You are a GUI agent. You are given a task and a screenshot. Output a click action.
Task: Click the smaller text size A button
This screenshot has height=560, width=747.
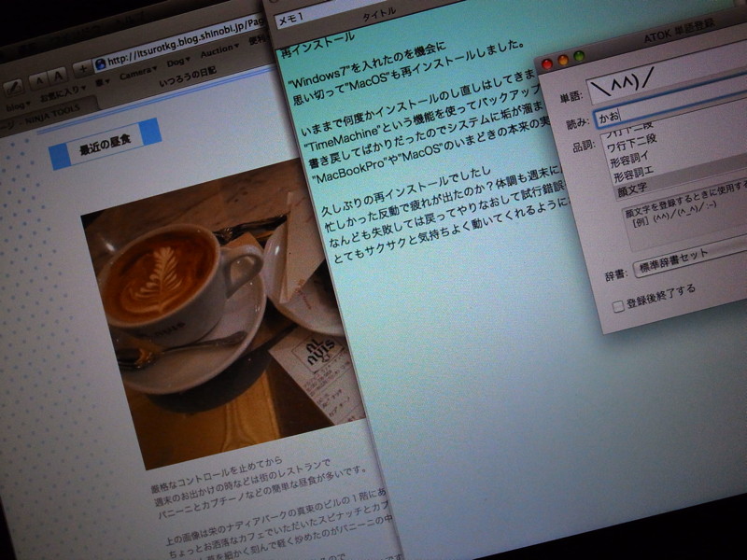coord(39,81)
